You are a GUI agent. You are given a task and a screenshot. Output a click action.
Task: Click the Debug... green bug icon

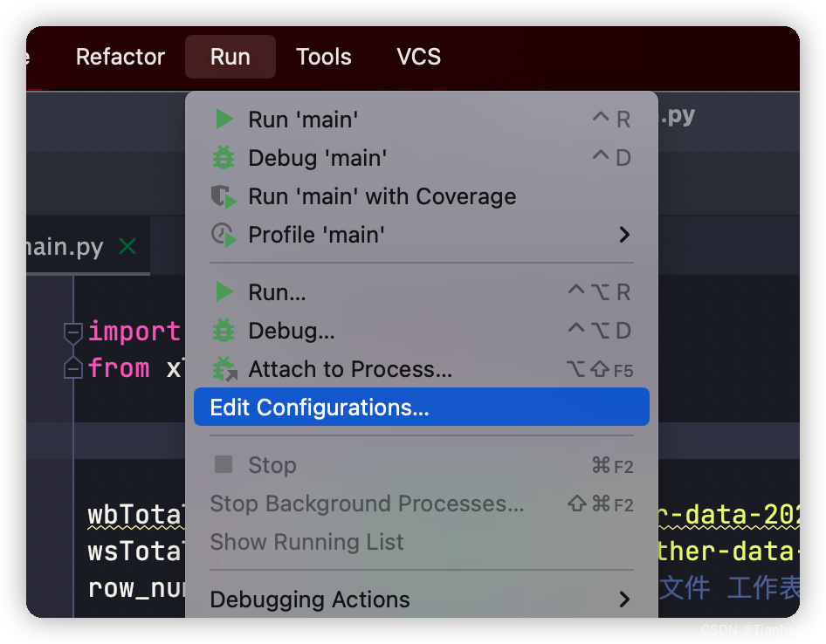click(224, 331)
